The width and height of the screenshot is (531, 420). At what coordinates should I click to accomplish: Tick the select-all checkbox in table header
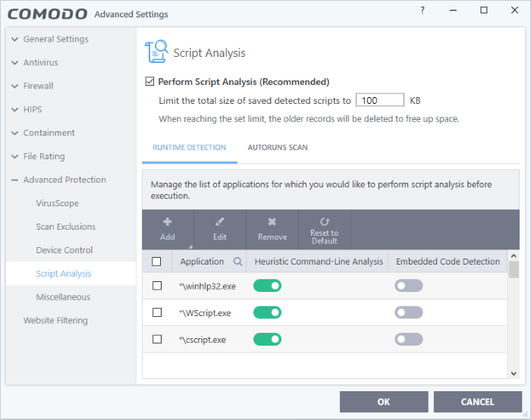[x=156, y=262]
